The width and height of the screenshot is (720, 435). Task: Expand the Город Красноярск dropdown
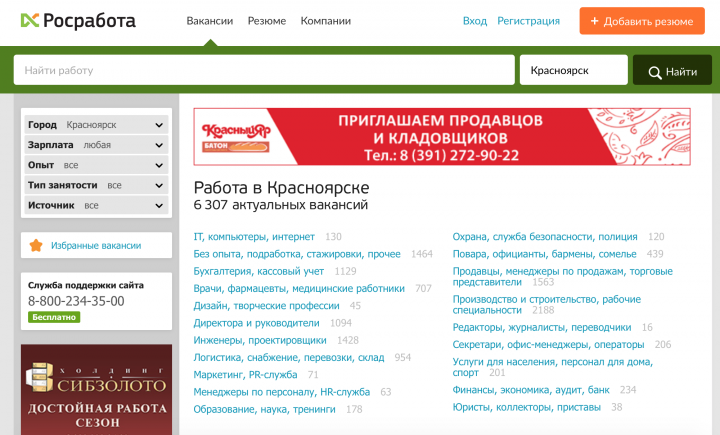96,125
